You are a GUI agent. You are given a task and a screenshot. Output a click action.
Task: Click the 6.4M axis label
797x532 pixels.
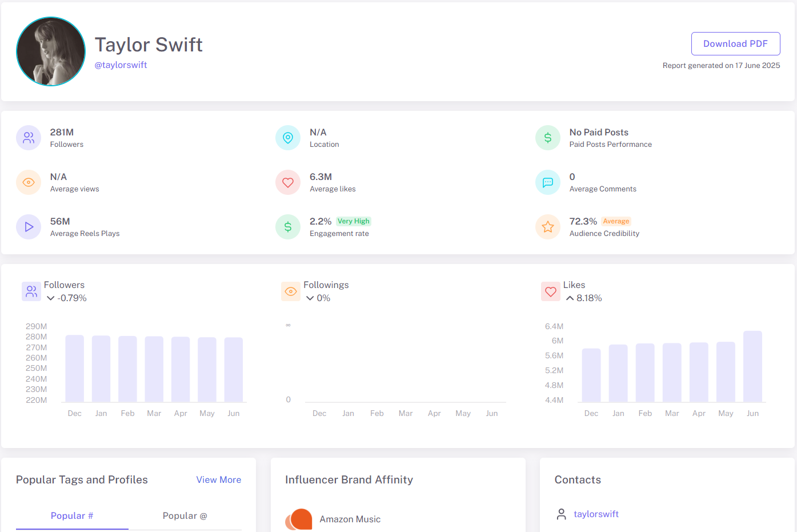tap(554, 327)
